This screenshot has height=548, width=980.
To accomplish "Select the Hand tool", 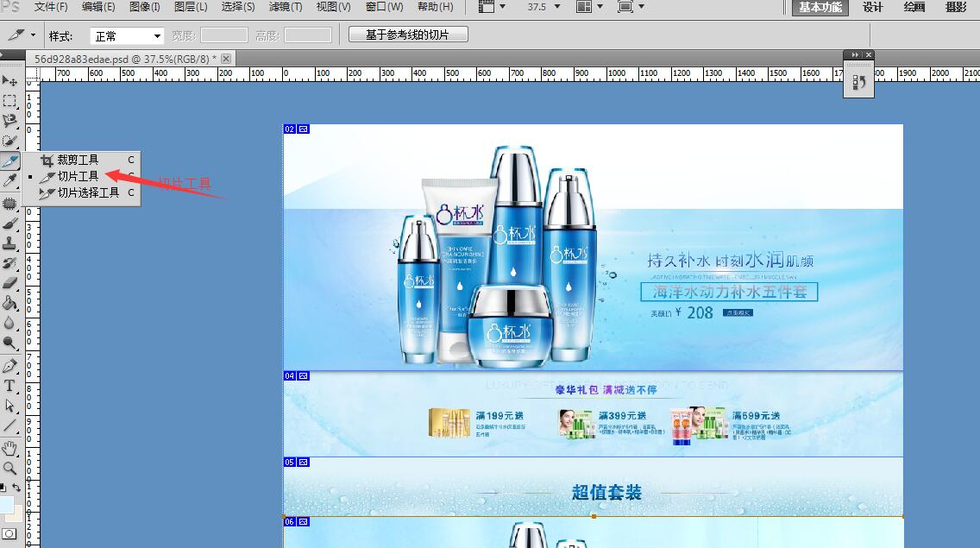I will click(x=10, y=448).
